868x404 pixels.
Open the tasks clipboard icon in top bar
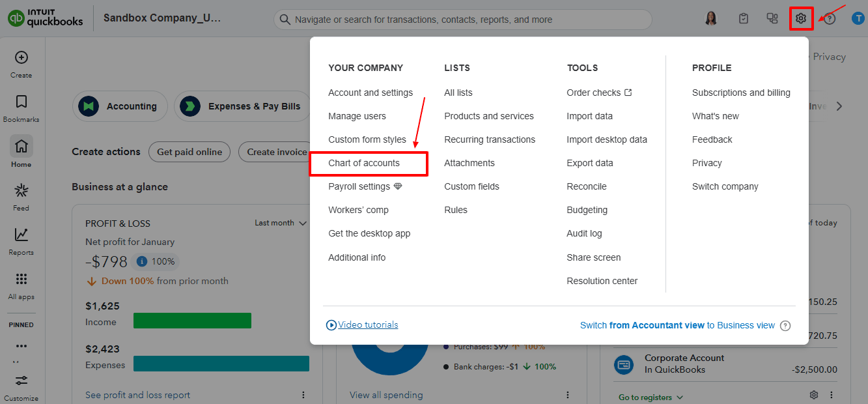tap(743, 18)
